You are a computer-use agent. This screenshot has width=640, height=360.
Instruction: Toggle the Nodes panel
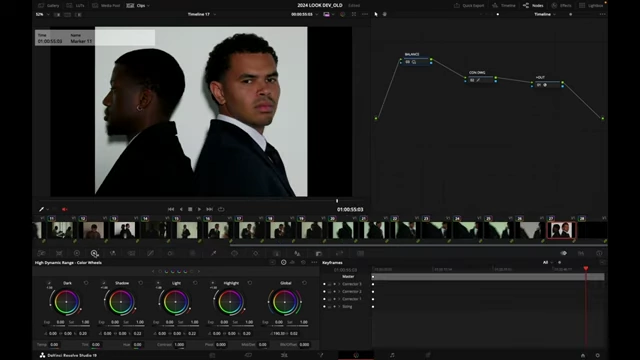pos(533,5)
